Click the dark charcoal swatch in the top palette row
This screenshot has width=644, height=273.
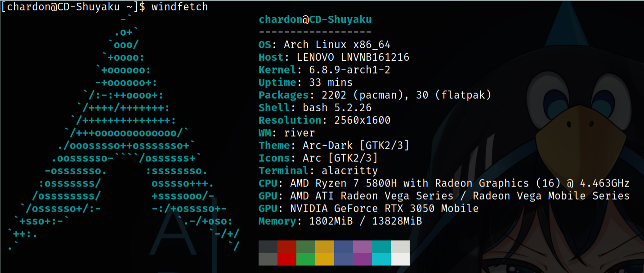tap(268, 246)
